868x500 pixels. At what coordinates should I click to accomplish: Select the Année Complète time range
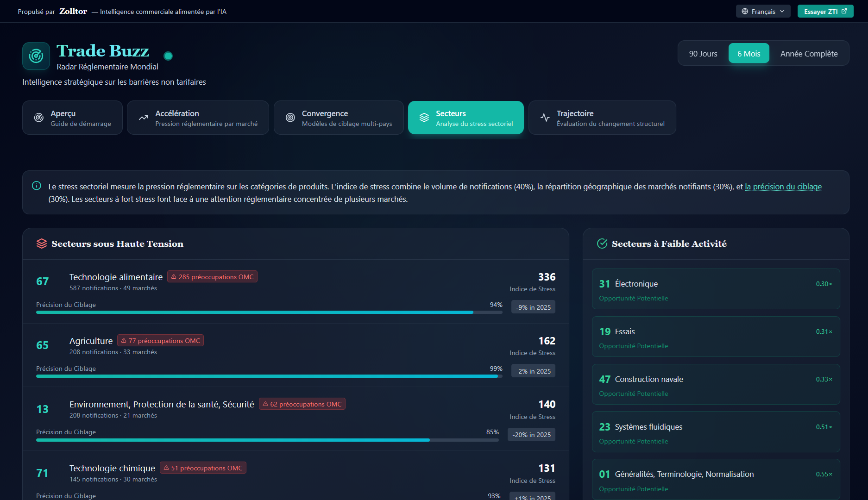click(x=809, y=53)
